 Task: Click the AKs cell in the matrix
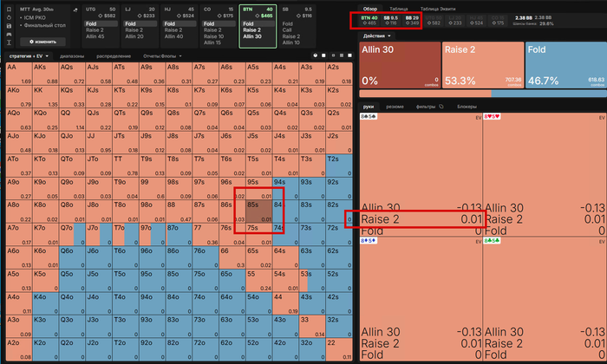click(x=46, y=74)
